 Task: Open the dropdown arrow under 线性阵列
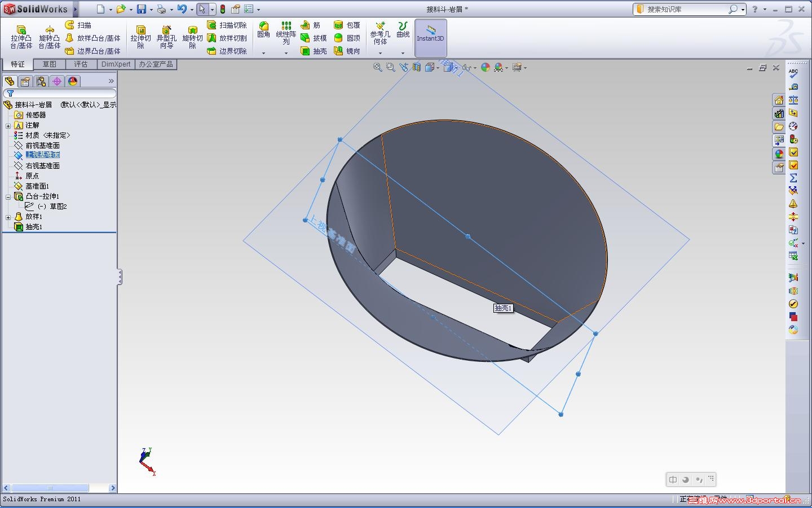[286, 53]
